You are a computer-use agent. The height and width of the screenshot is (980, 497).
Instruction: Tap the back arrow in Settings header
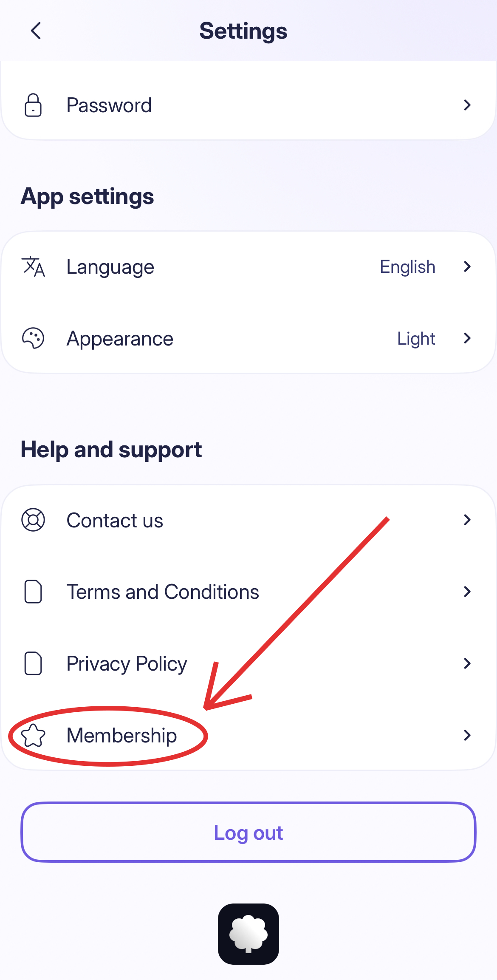point(36,31)
